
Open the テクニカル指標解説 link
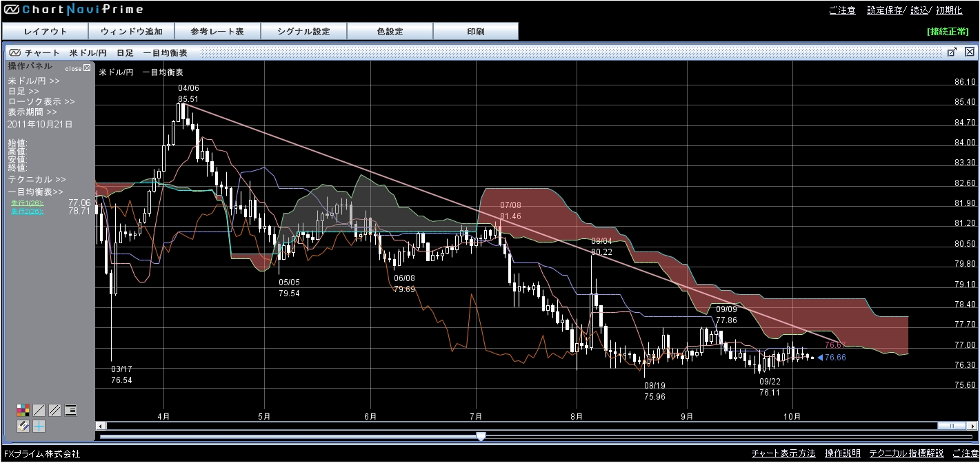tap(906, 453)
